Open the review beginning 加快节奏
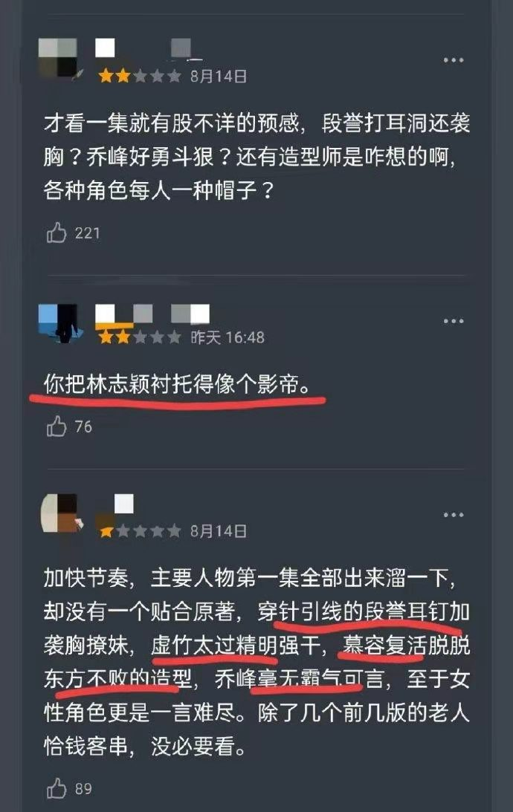Screen dimensions: 513x812 [256, 662]
